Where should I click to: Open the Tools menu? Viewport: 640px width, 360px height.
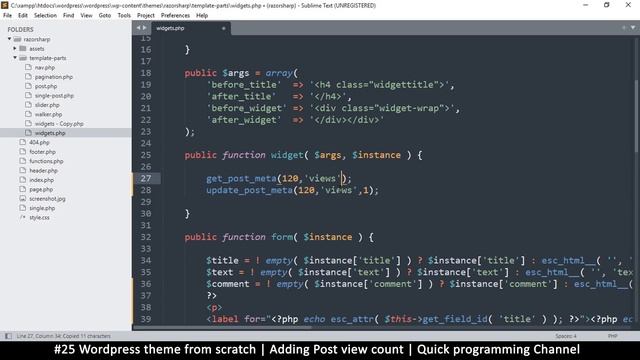[x=124, y=16]
